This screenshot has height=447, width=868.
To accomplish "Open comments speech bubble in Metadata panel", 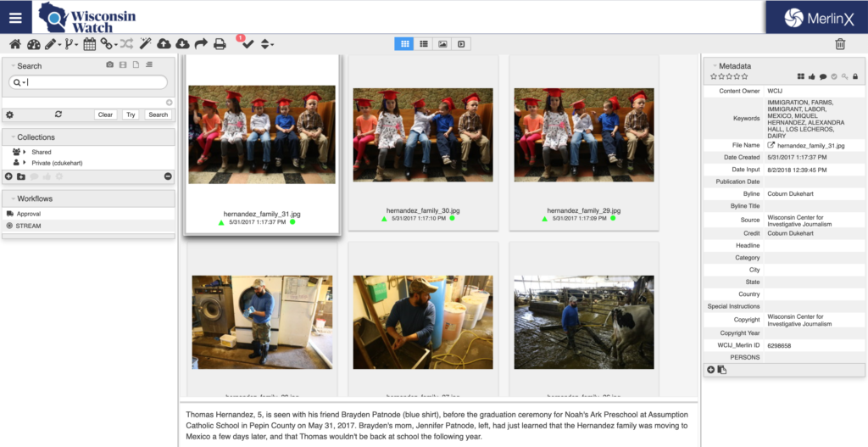I will tap(823, 76).
